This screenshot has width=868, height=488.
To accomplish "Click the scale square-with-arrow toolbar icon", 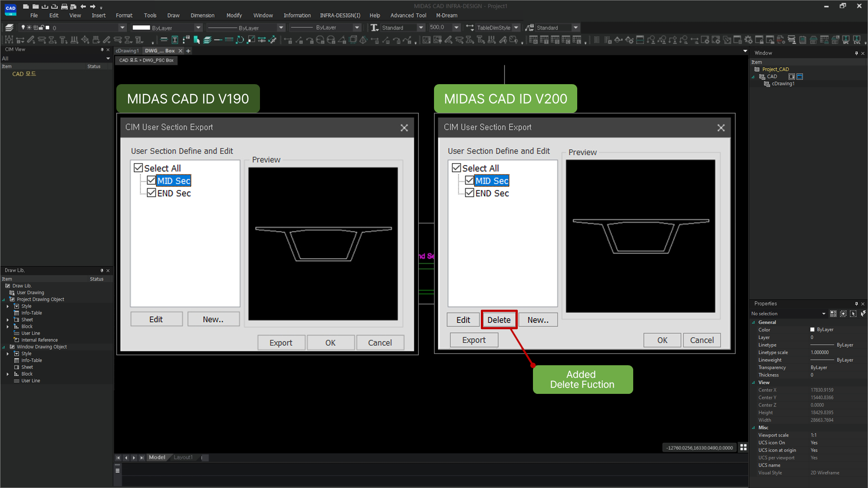I will [251, 40].
